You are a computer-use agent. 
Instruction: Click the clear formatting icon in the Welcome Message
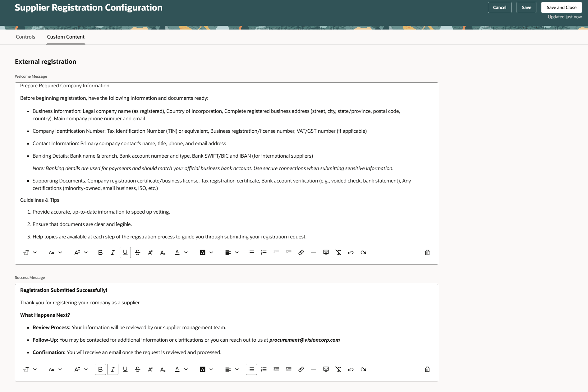point(338,252)
